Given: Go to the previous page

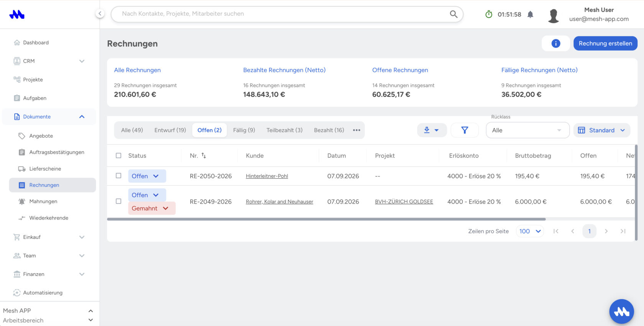Looking at the screenshot, I should click(x=573, y=231).
